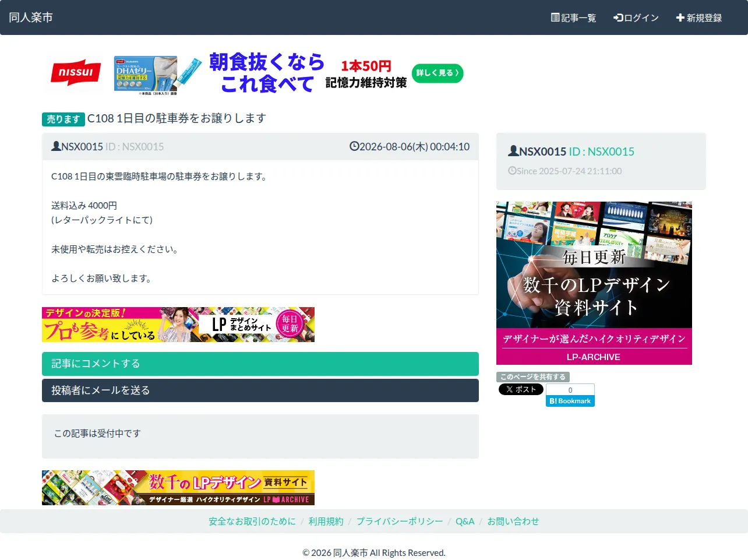Click the user icon beside NSX0015 in post header
This screenshot has width=748, height=560.
tap(56, 146)
